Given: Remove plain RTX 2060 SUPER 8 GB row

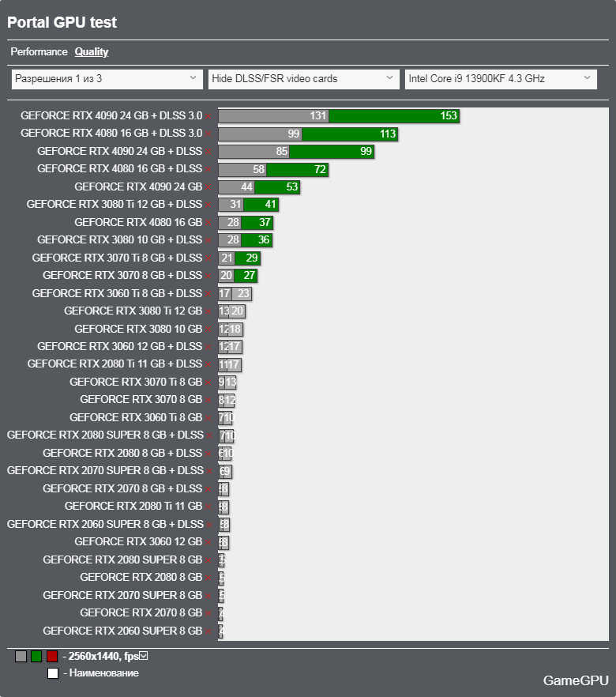Looking at the screenshot, I should [x=208, y=631].
